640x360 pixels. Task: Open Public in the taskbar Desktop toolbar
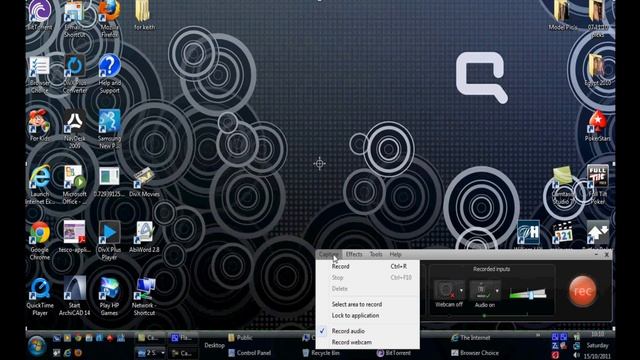pyautogui.click(x=240, y=338)
